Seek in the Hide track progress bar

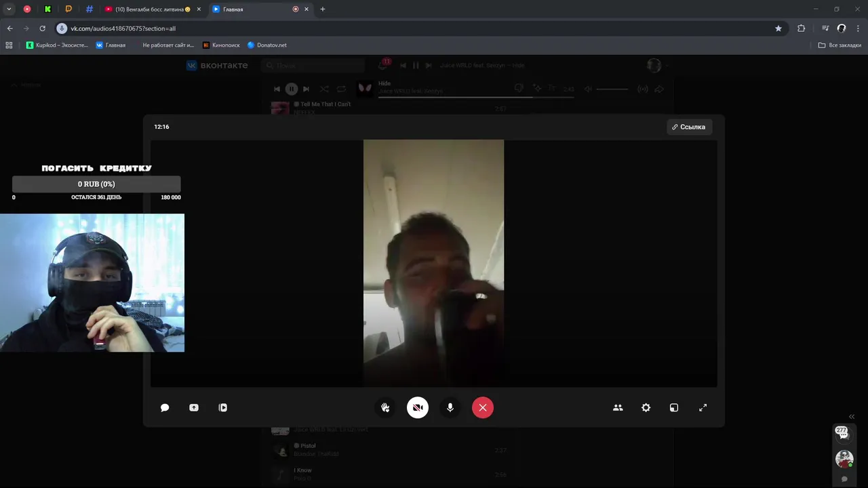tap(475, 97)
